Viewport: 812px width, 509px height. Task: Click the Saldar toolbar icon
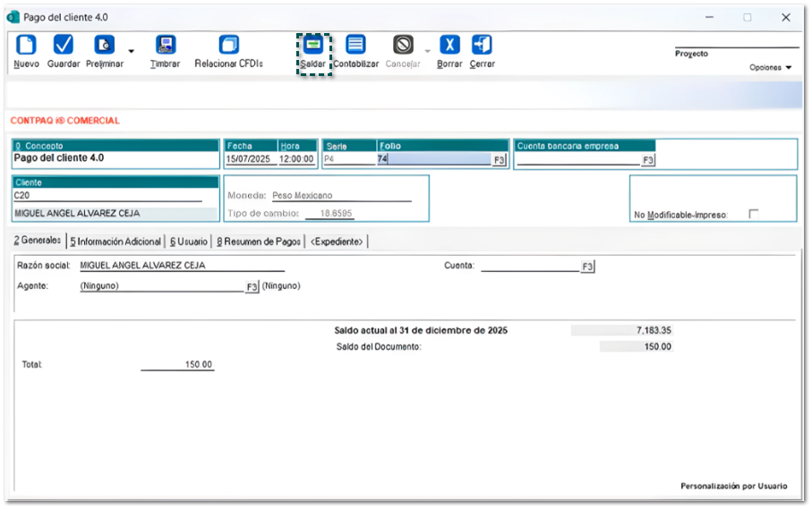[313, 46]
